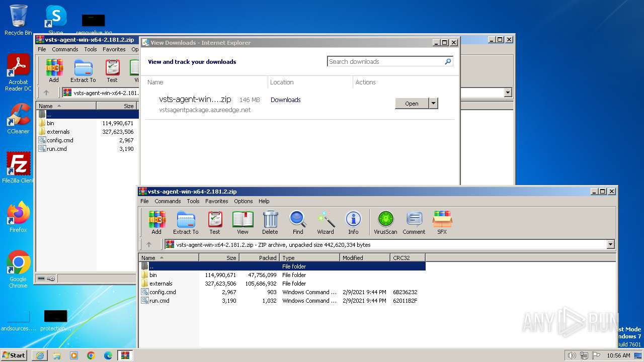Open the dropdown arrow beside the Open button
644x362 pixels.
433,104
